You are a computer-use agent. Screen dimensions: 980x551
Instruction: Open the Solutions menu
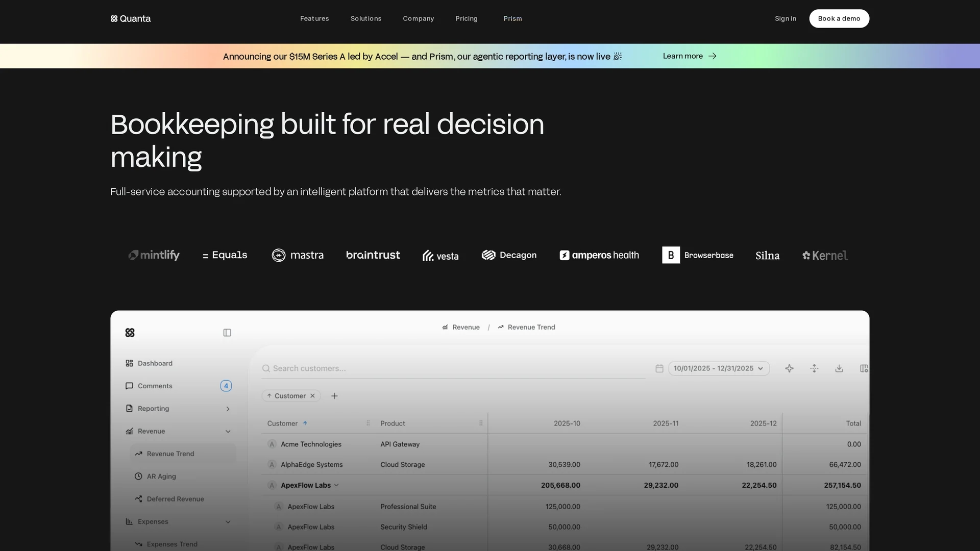tap(366, 18)
